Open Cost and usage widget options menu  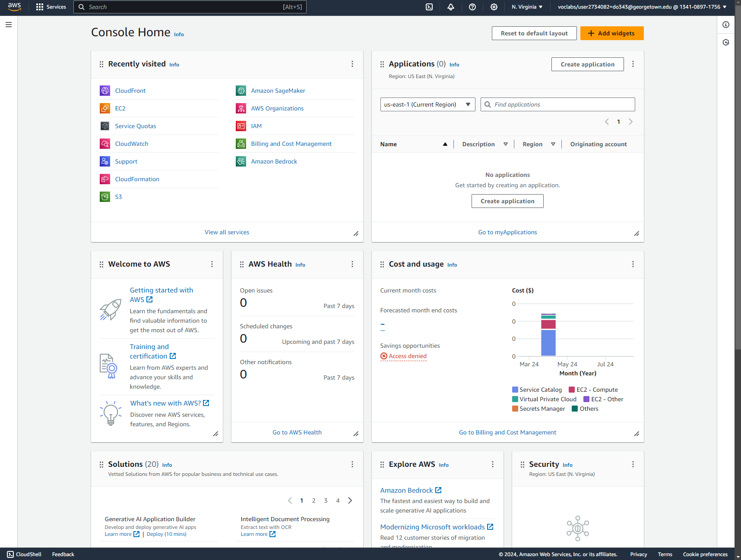point(633,264)
